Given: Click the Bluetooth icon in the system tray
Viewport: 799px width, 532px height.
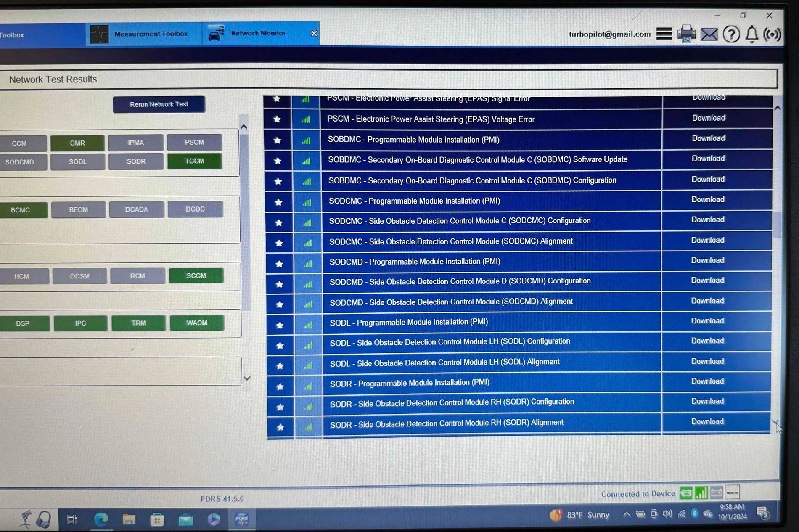Looking at the screenshot, I should (695, 514).
